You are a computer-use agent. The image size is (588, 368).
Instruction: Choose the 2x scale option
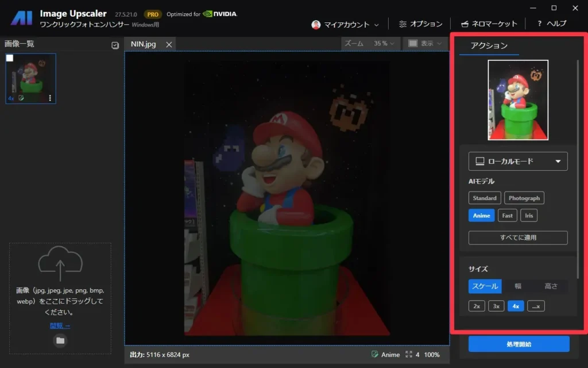click(x=477, y=306)
